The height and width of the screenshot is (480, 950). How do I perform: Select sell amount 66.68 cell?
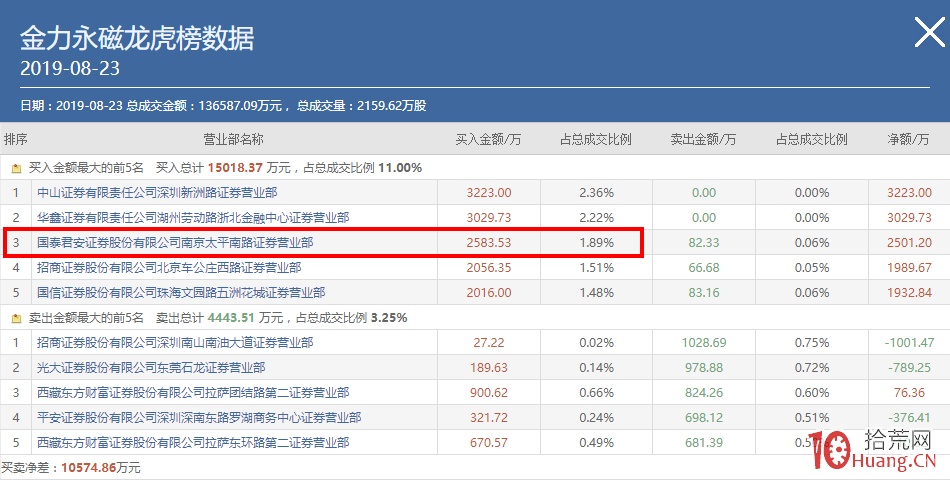(704, 267)
